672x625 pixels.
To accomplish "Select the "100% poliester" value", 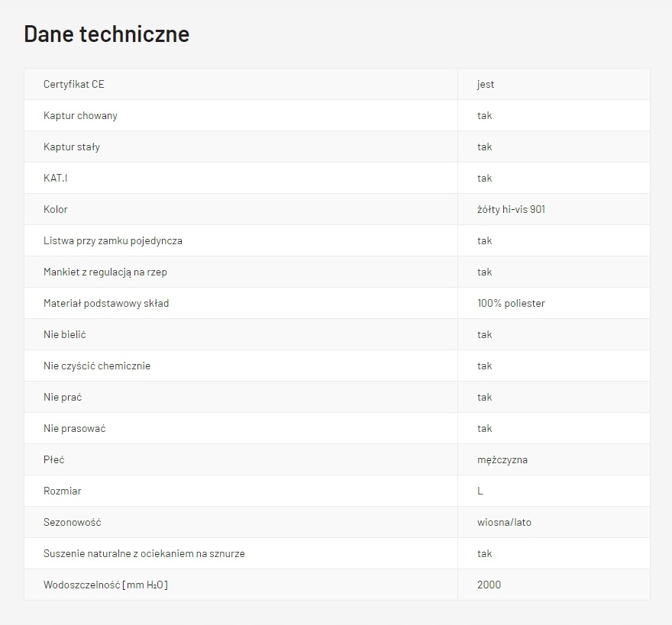I will tap(511, 303).
